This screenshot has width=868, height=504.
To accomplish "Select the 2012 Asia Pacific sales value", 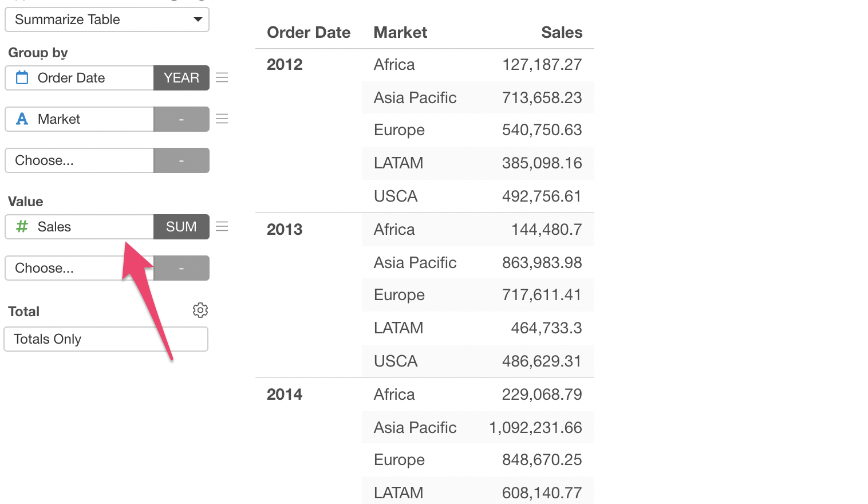I will [542, 98].
